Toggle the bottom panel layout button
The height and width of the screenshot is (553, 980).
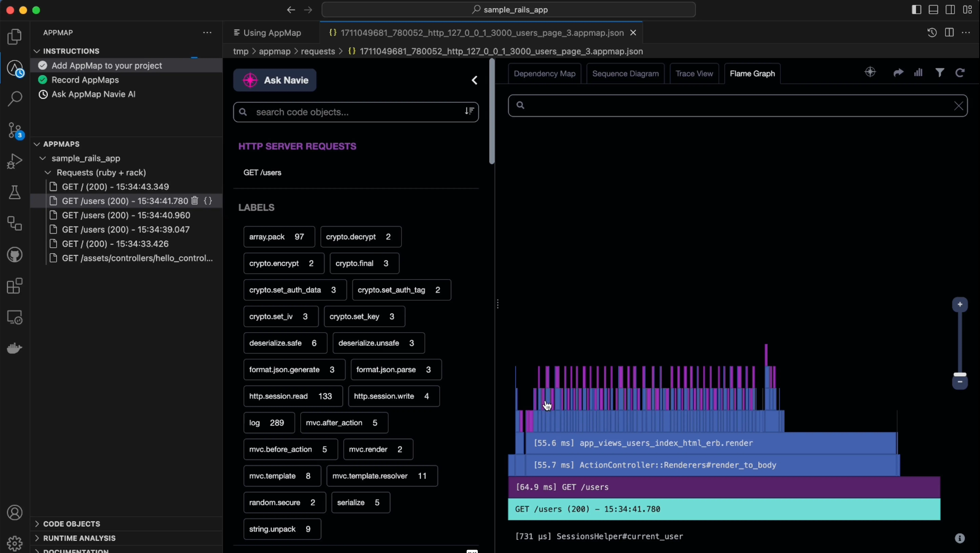(933, 10)
